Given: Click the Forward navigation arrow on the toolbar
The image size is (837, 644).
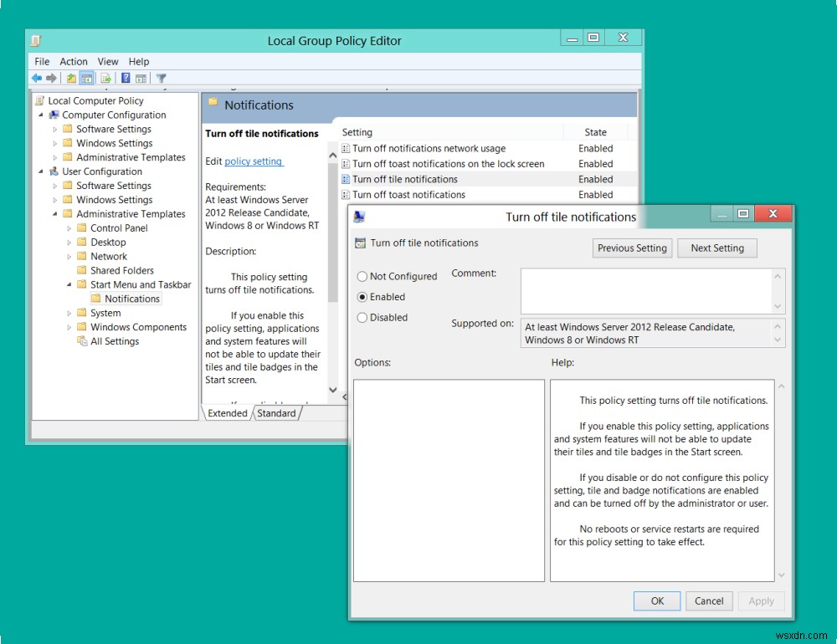Looking at the screenshot, I should pyautogui.click(x=50, y=78).
